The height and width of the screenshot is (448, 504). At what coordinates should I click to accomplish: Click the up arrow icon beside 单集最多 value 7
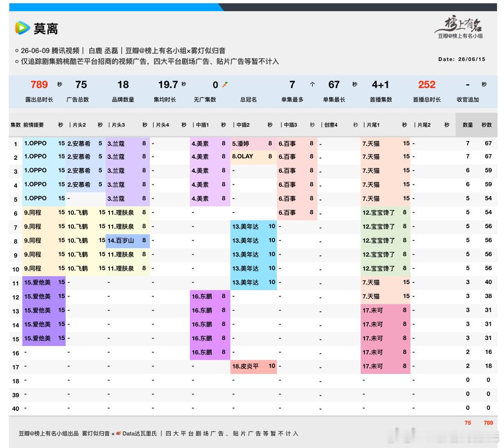pos(312,84)
